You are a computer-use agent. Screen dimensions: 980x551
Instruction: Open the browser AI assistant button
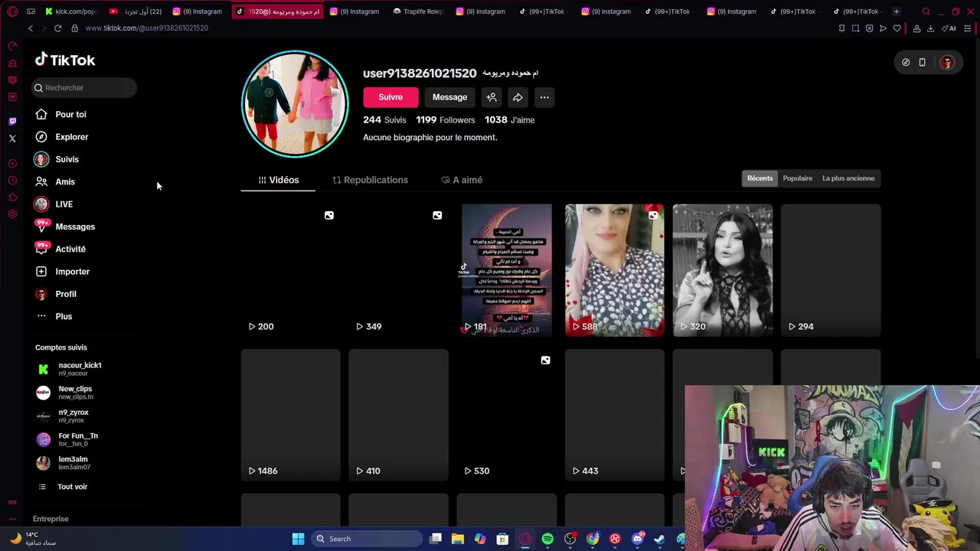[949, 28]
